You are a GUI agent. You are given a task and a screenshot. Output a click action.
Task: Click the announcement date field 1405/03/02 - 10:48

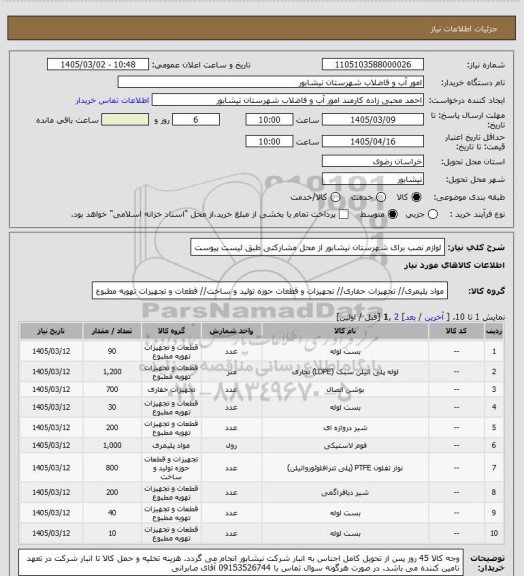click(x=98, y=64)
